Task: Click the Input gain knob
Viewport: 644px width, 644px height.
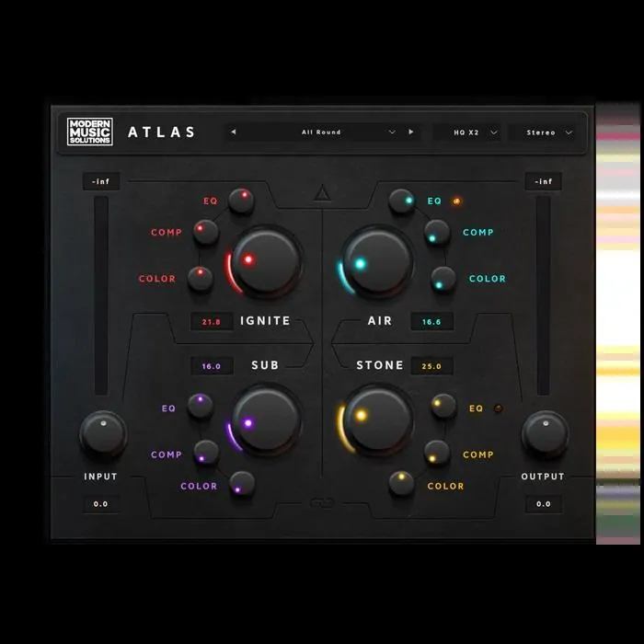Action: point(103,435)
